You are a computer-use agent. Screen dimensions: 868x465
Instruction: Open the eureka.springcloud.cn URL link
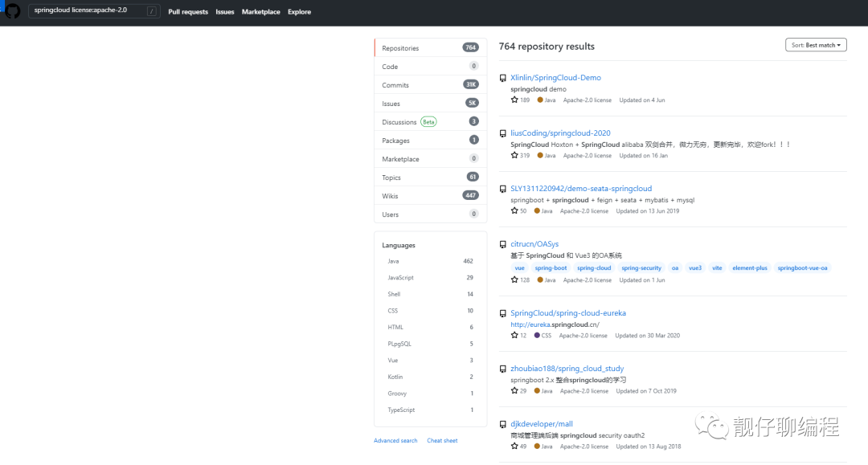click(555, 324)
